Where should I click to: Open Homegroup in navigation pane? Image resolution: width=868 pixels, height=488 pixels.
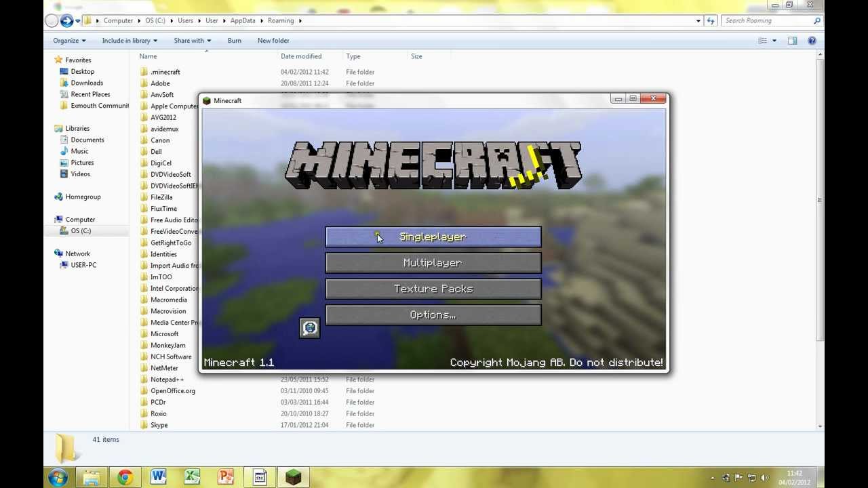(83, 197)
